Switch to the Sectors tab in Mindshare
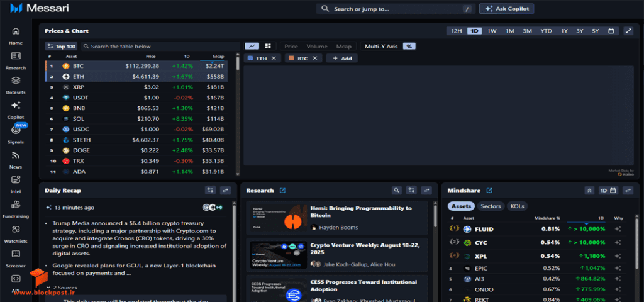This screenshot has height=302, width=644. 491,206
